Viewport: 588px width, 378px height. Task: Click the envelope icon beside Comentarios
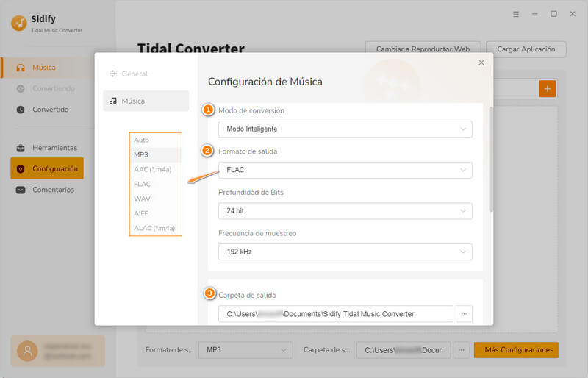click(x=21, y=190)
